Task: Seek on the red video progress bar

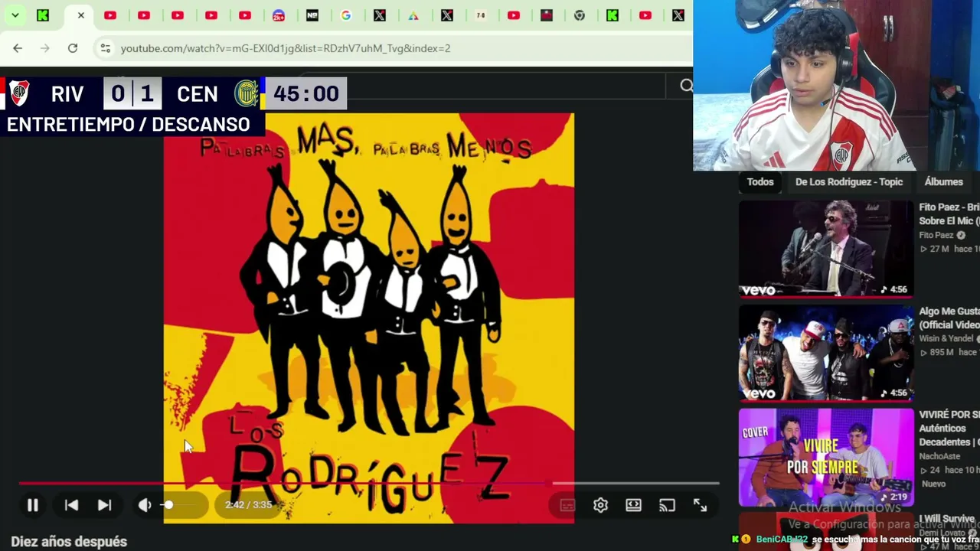Action: pyautogui.click(x=369, y=484)
